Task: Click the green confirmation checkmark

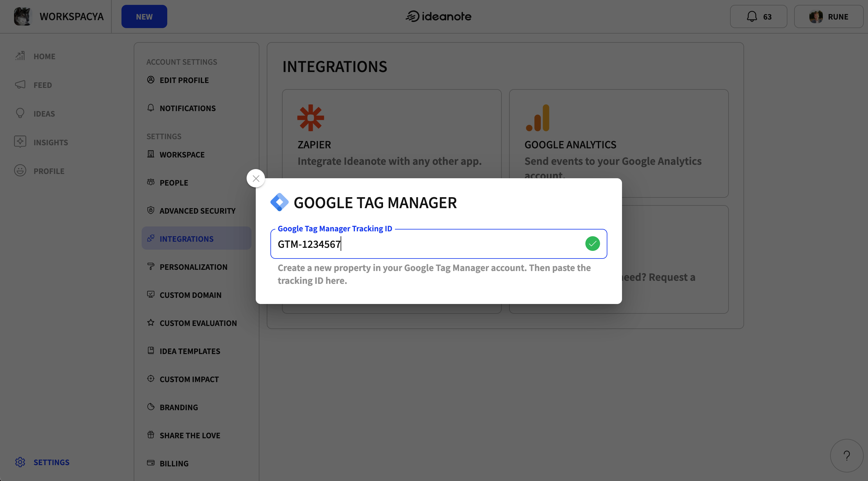Action: click(593, 243)
